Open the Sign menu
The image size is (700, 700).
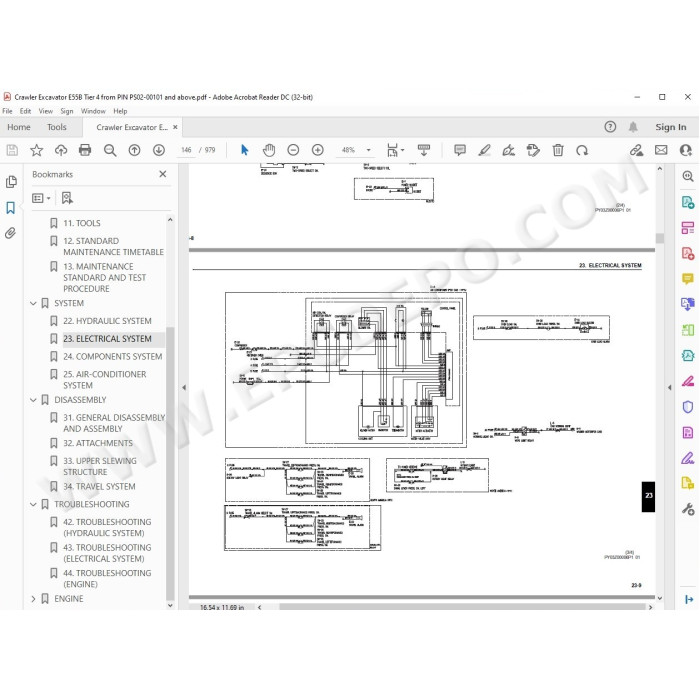[x=67, y=111]
